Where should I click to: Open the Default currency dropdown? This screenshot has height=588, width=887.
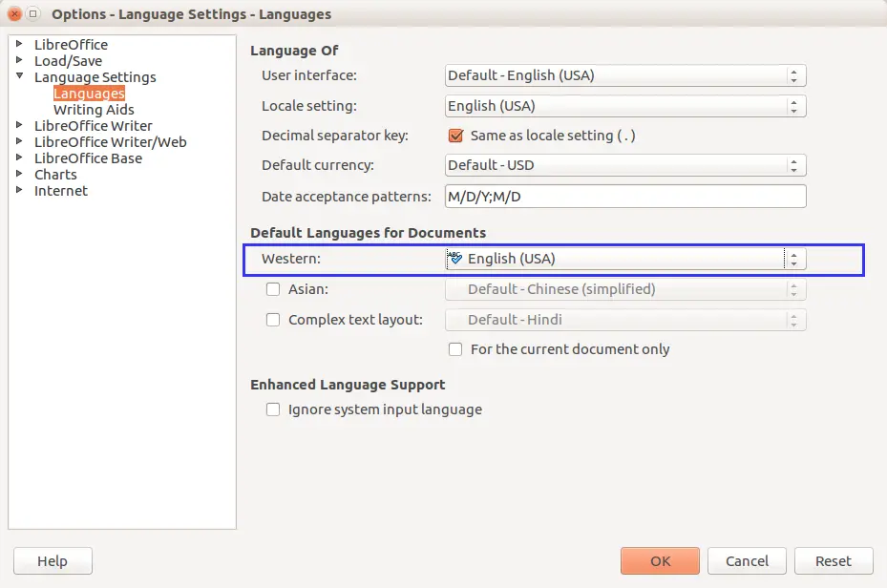[x=625, y=165]
